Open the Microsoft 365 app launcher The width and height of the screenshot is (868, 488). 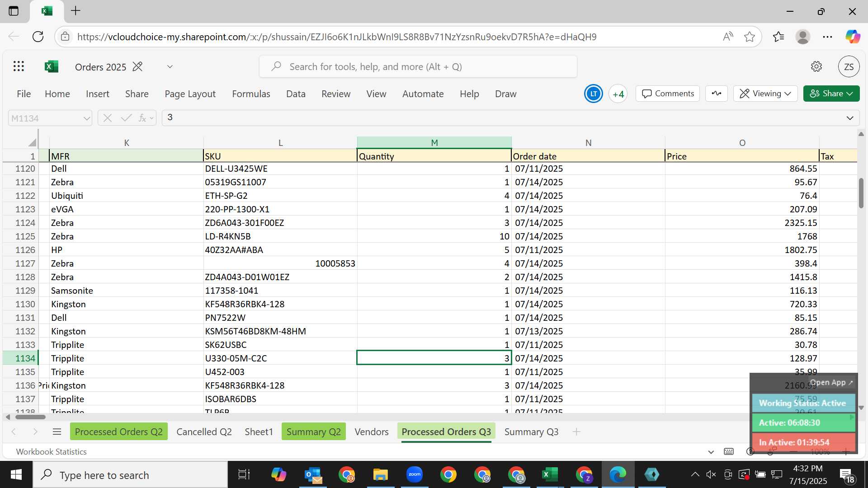coord(19,66)
